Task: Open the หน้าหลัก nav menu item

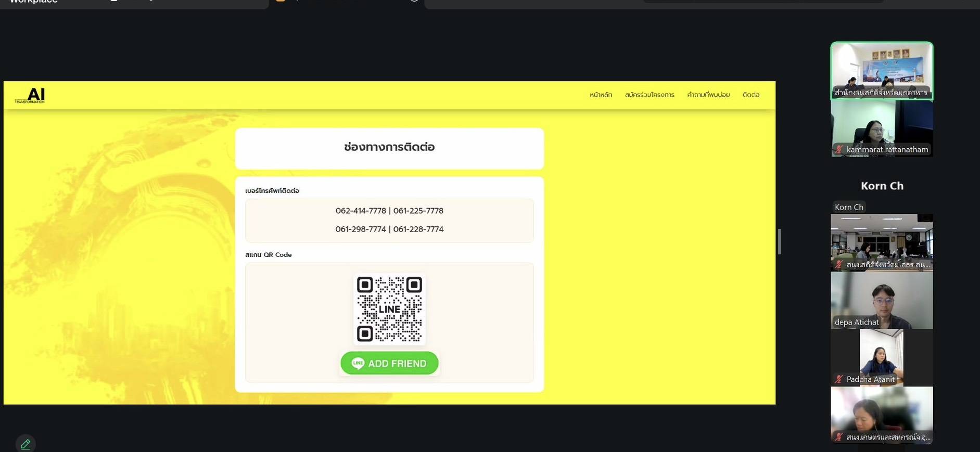Action: coord(601,95)
